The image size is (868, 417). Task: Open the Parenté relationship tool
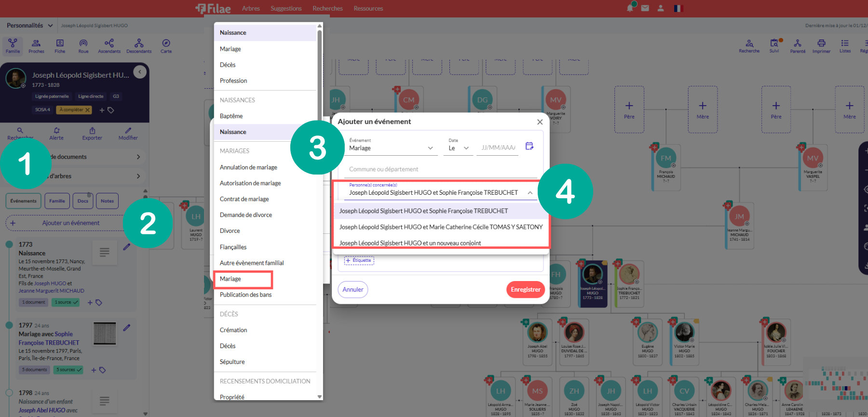coord(798,46)
